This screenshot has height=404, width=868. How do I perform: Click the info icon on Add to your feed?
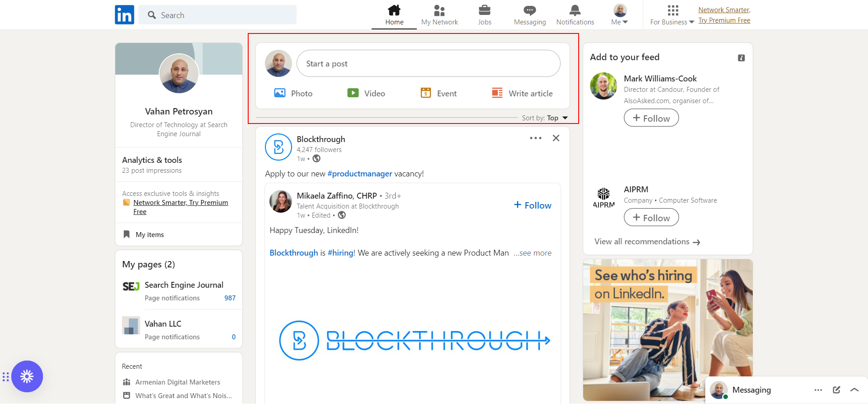[741, 58]
